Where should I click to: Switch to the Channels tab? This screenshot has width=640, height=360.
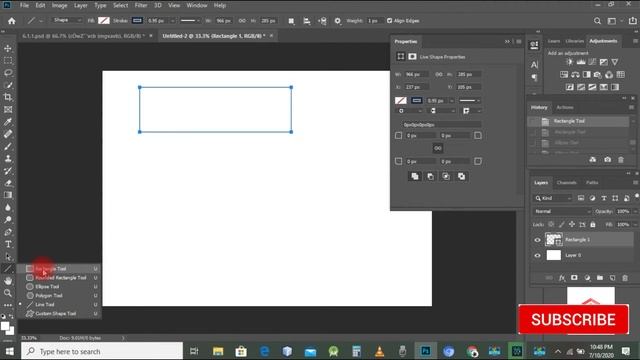pyautogui.click(x=567, y=183)
